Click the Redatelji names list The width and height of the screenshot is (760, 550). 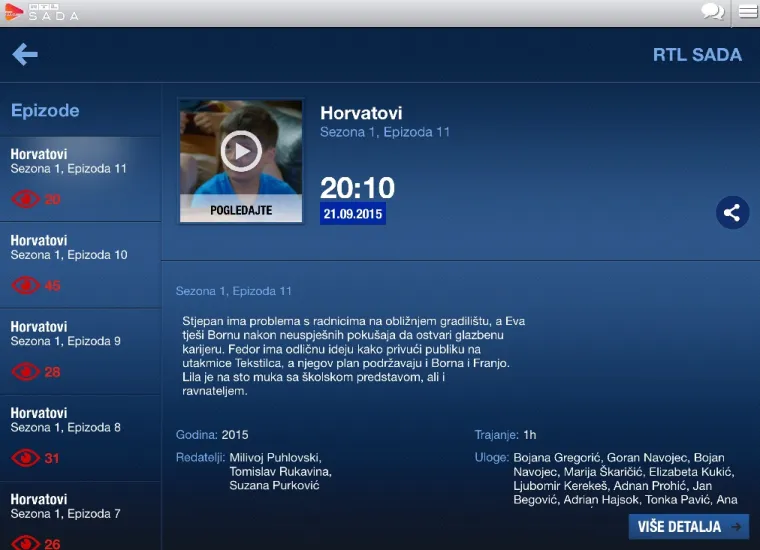coord(280,471)
